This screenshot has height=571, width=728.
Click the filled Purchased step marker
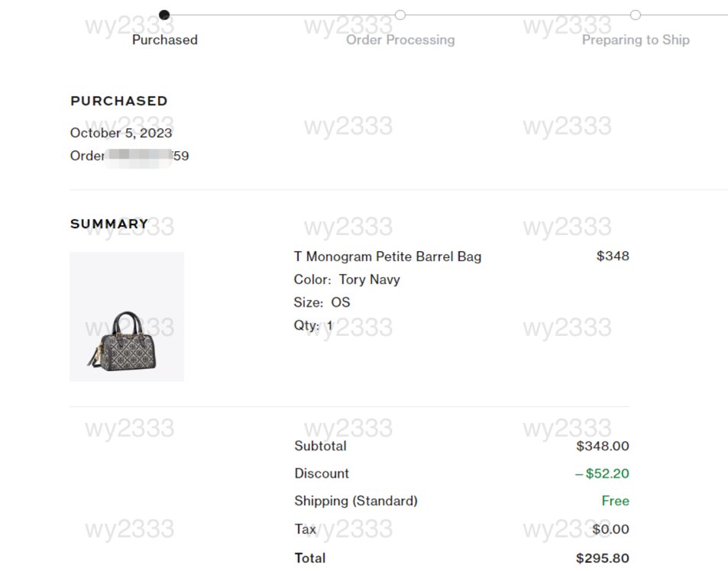coord(164,15)
